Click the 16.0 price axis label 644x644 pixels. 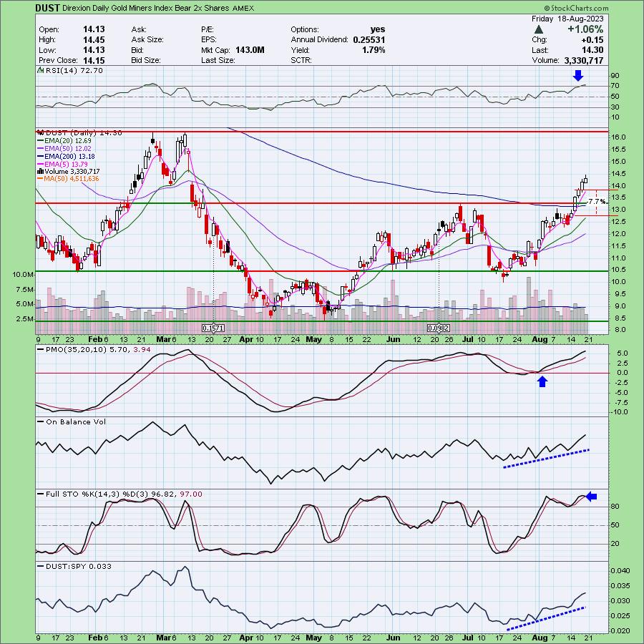(x=618, y=137)
